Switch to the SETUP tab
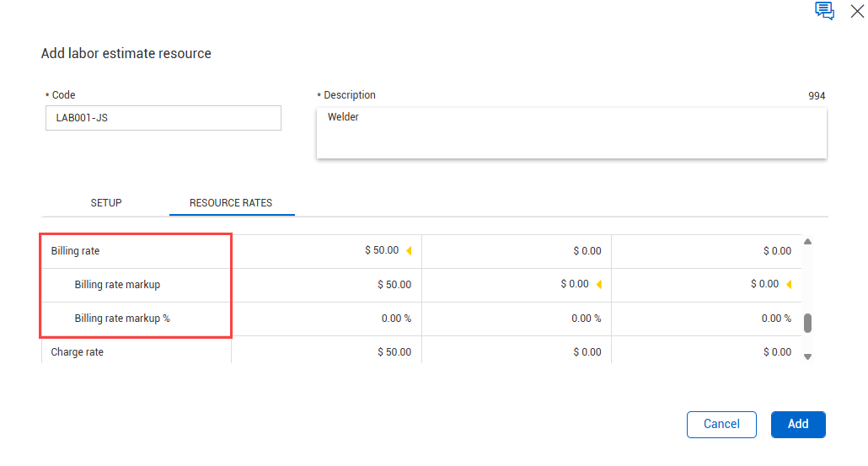The height and width of the screenshot is (466, 868). coord(106,203)
